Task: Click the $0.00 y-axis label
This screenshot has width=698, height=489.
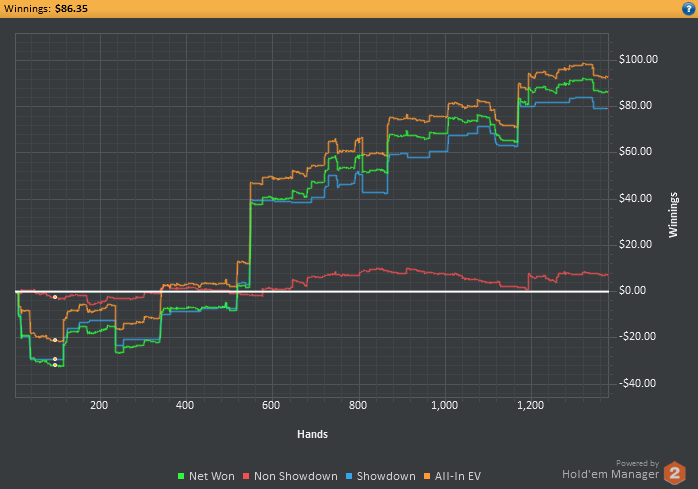Action: pos(632,290)
